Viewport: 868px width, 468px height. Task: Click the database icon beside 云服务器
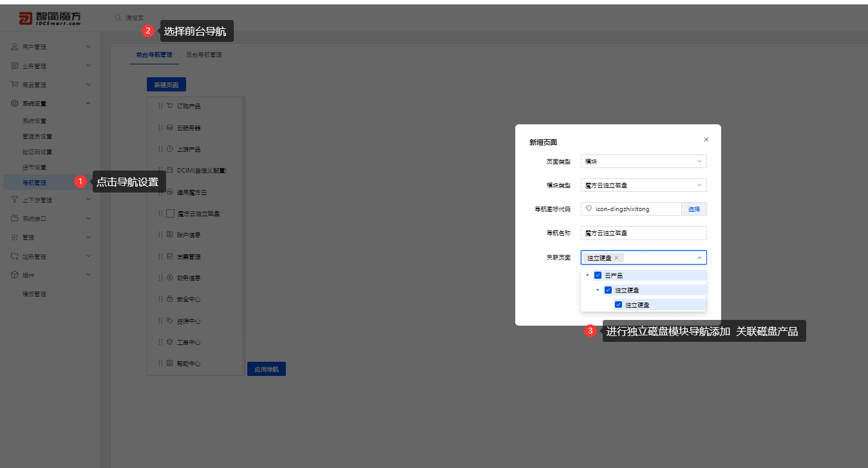click(170, 127)
